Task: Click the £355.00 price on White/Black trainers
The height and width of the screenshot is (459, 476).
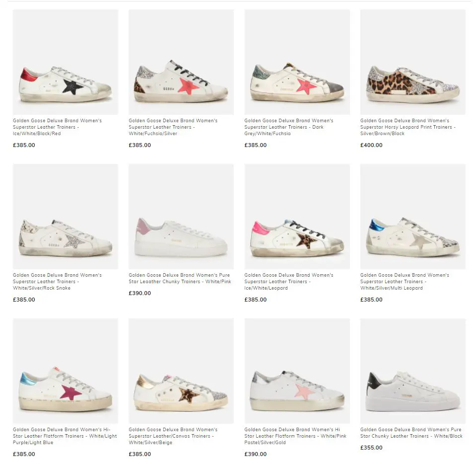Action: click(371, 448)
